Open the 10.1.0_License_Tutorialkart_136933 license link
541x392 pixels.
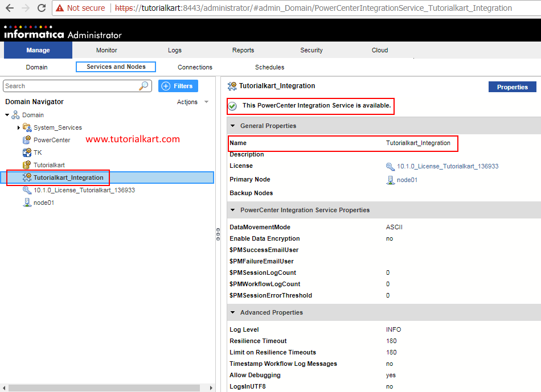pos(448,166)
